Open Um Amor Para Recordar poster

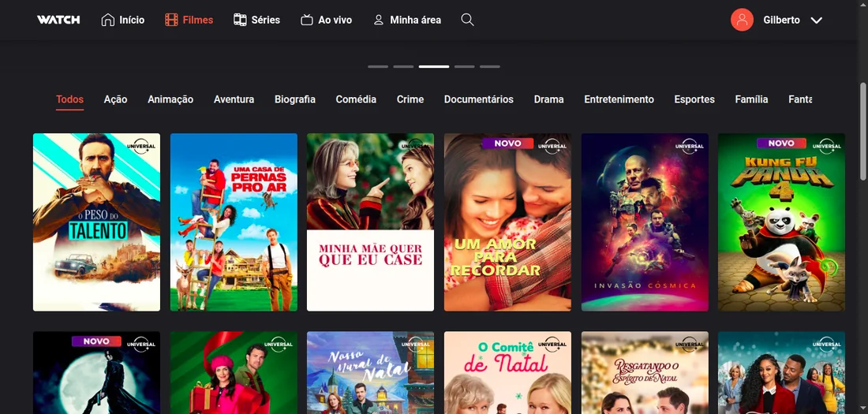tap(507, 222)
